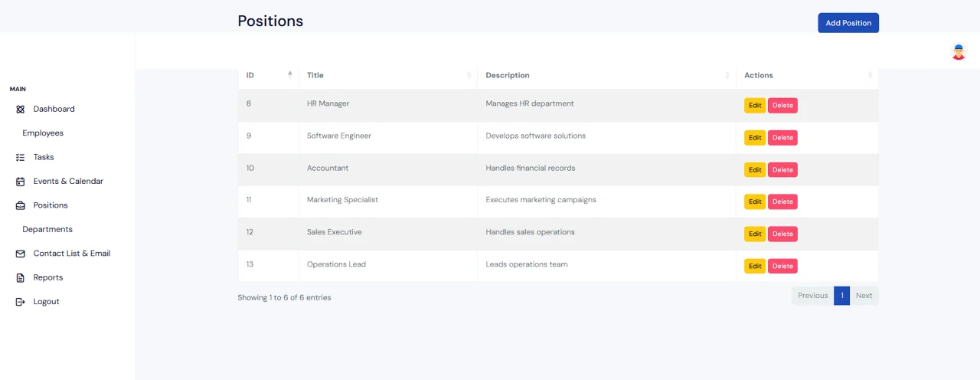This screenshot has width=980, height=380.
Task: Sort table by Actions column arrow
Action: 870,75
